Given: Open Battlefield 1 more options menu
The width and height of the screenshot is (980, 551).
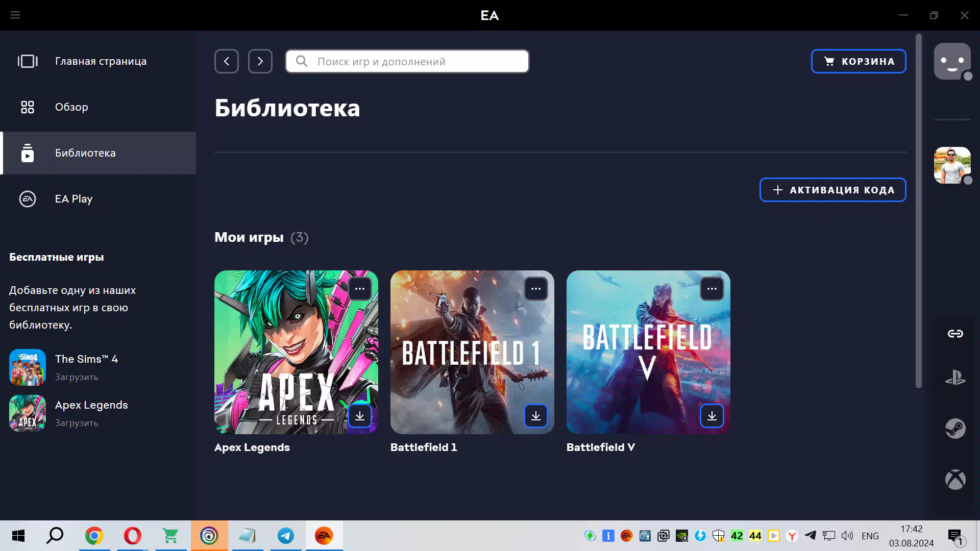Looking at the screenshot, I should (x=536, y=289).
